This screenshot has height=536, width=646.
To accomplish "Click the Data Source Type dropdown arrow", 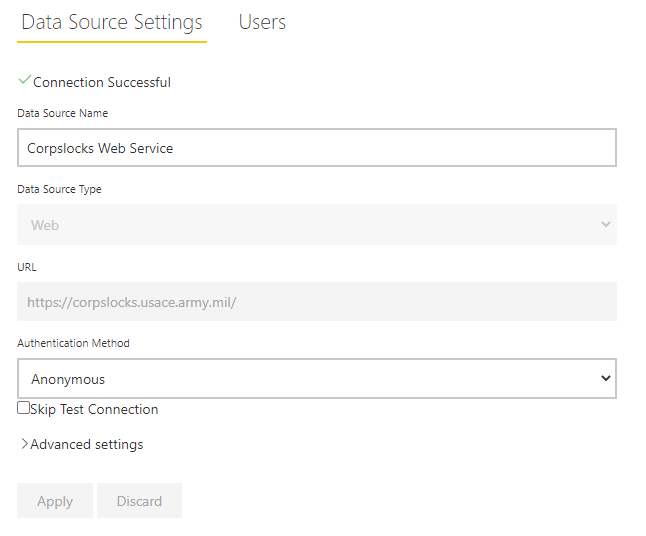I will tap(605, 225).
